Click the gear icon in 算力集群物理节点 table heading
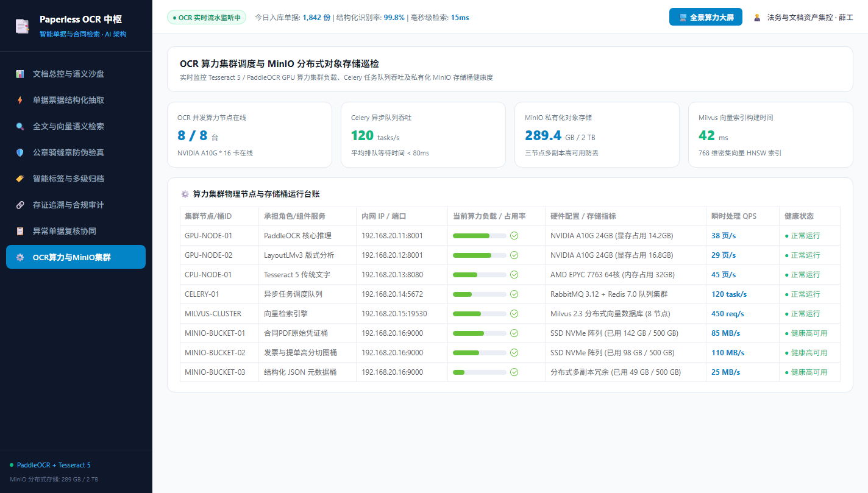 [185, 194]
